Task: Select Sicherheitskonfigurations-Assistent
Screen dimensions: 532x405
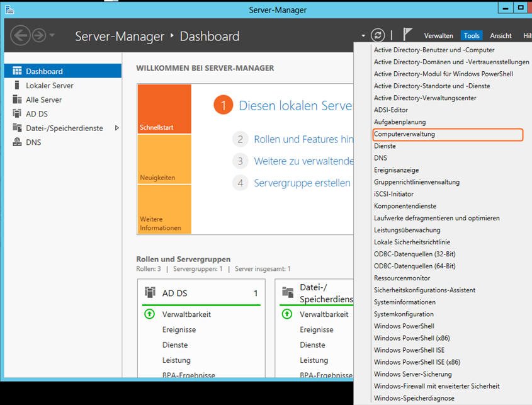Action: (424, 290)
